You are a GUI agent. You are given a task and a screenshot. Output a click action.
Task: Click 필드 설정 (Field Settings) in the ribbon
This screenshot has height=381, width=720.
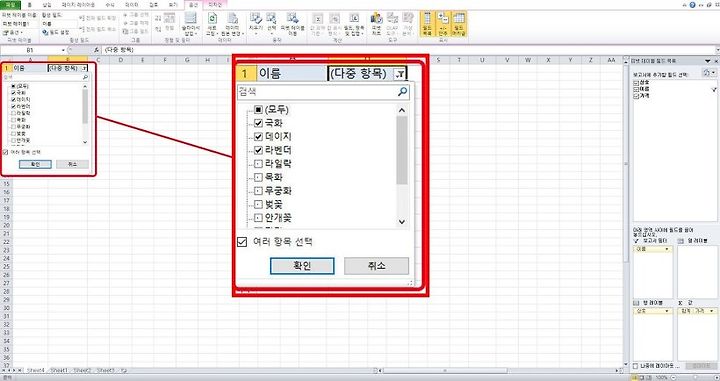tap(56, 33)
